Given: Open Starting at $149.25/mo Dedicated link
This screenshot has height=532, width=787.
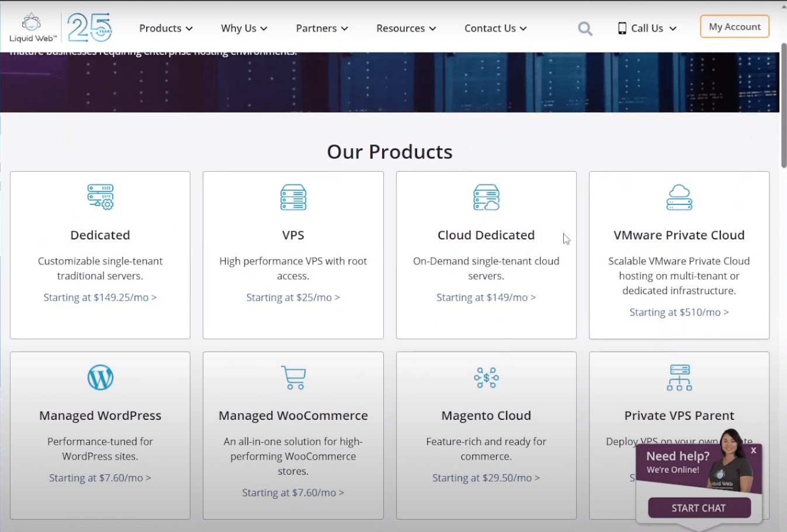Looking at the screenshot, I should [100, 297].
